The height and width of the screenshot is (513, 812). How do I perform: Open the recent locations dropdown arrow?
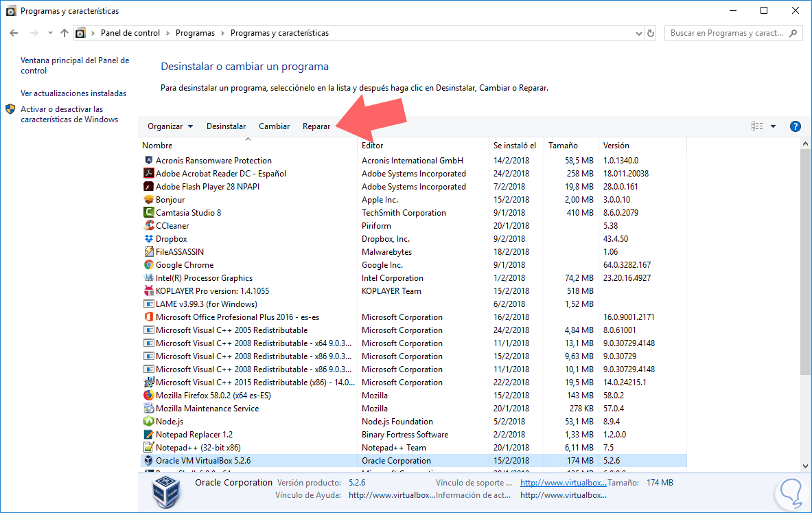click(49, 33)
